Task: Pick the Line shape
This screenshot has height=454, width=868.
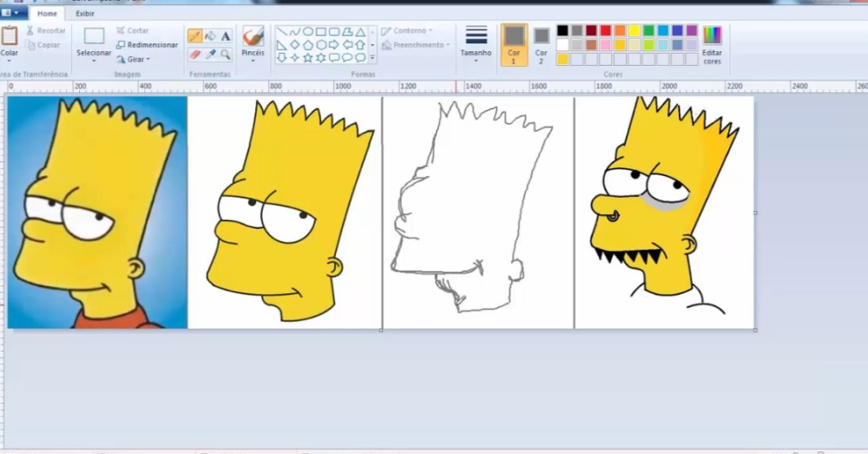Action: (281, 31)
